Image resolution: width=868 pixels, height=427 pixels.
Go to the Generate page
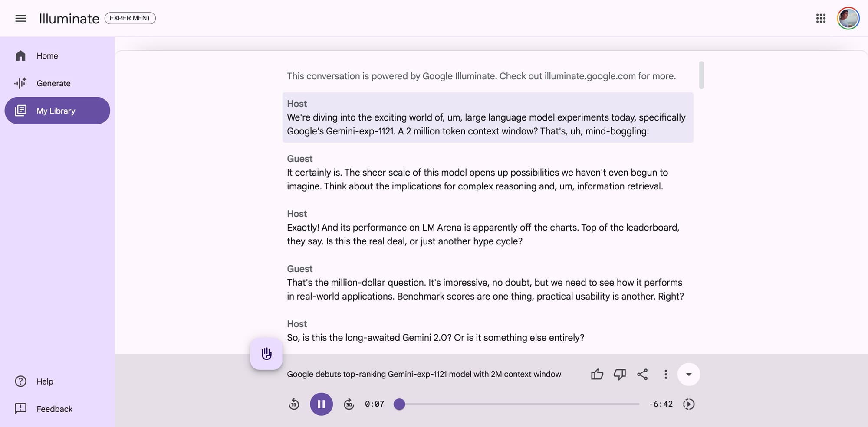53,83
